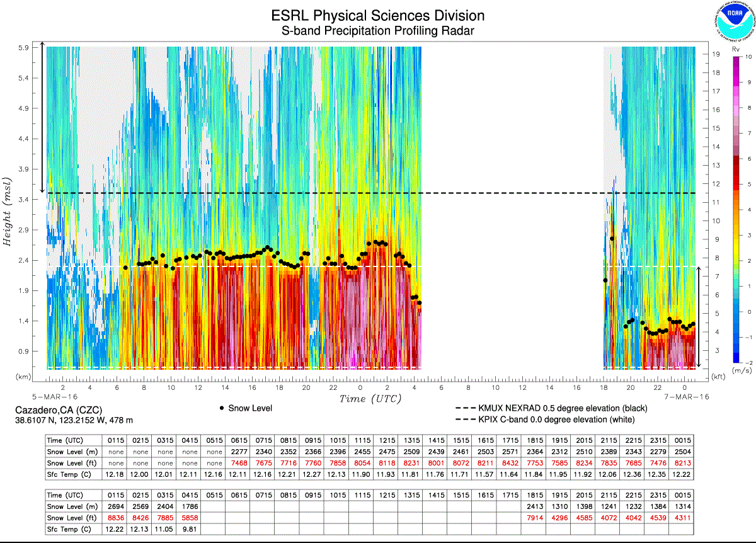Click the (kft) unit label beside the plot

(718, 376)
